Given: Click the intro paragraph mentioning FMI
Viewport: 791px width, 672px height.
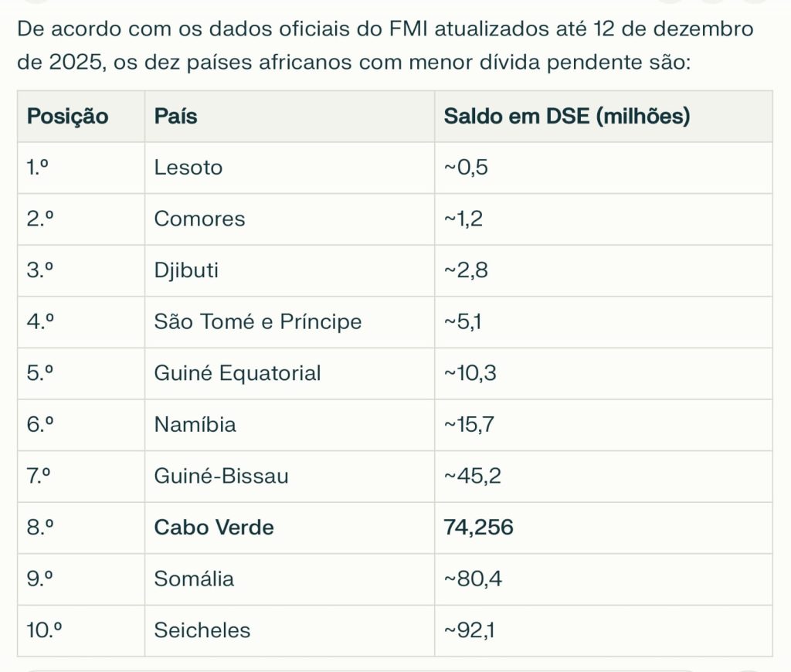Looking at the screenshot, I should coord(385,46).
